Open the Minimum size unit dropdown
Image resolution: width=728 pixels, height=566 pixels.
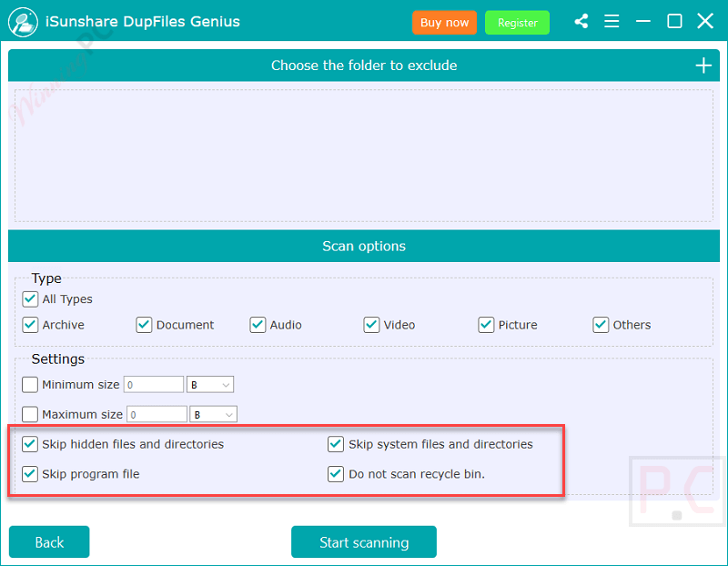pyautogui.click(x=210, y=385)
